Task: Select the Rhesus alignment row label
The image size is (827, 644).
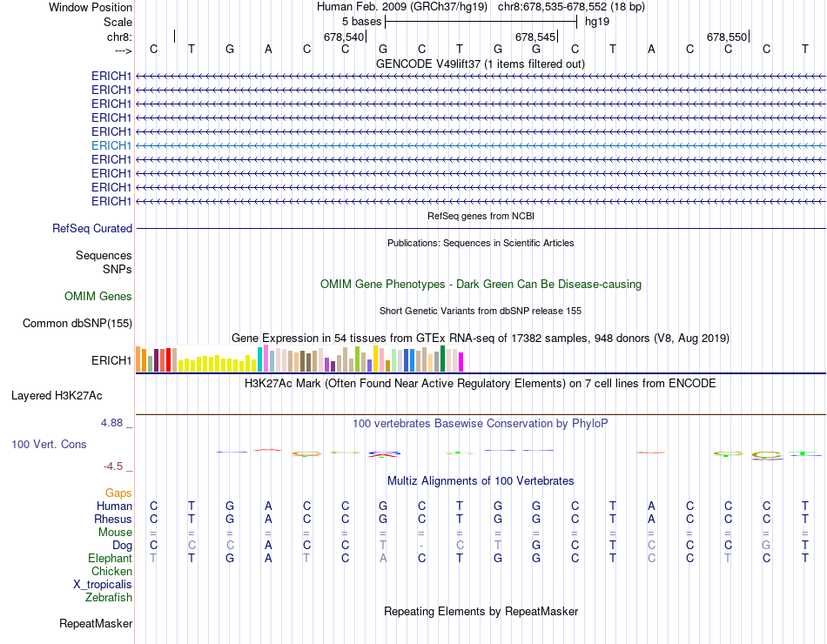Action: point(113,520)
